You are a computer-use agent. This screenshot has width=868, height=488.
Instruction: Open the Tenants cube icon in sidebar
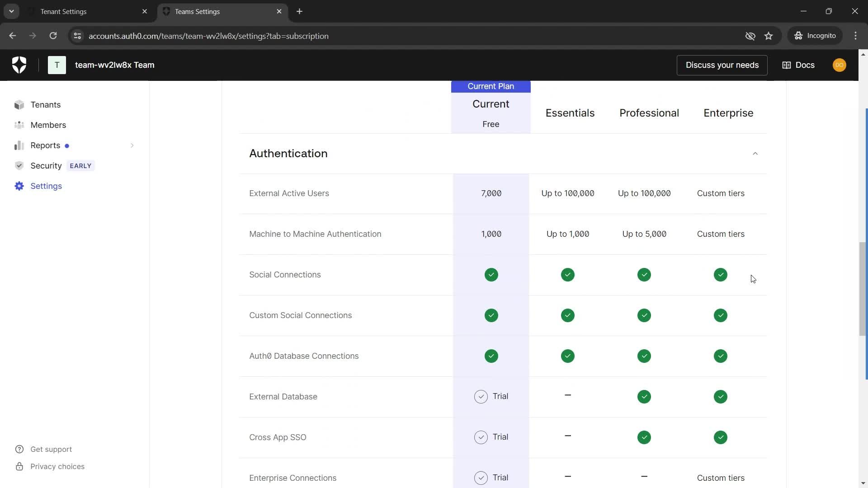click(x=19, y=105)
